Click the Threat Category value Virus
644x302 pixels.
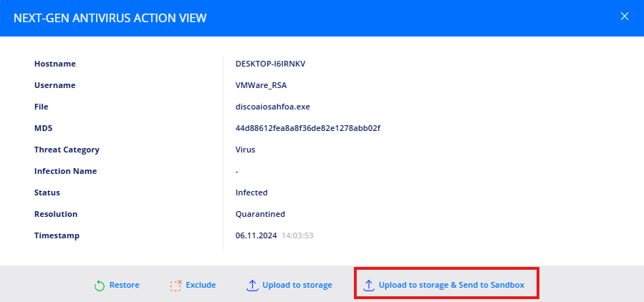tap(246, 150)
